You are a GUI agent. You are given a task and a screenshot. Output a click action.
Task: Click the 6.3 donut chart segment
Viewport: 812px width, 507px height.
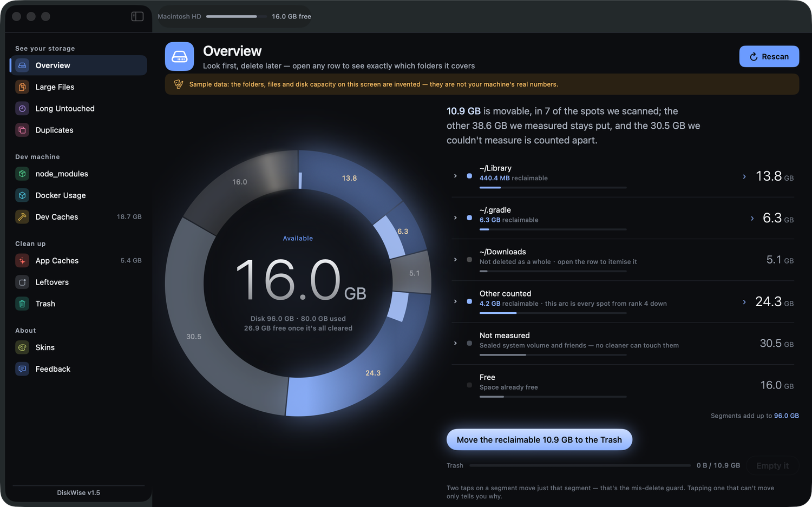[x=403, y=231]
